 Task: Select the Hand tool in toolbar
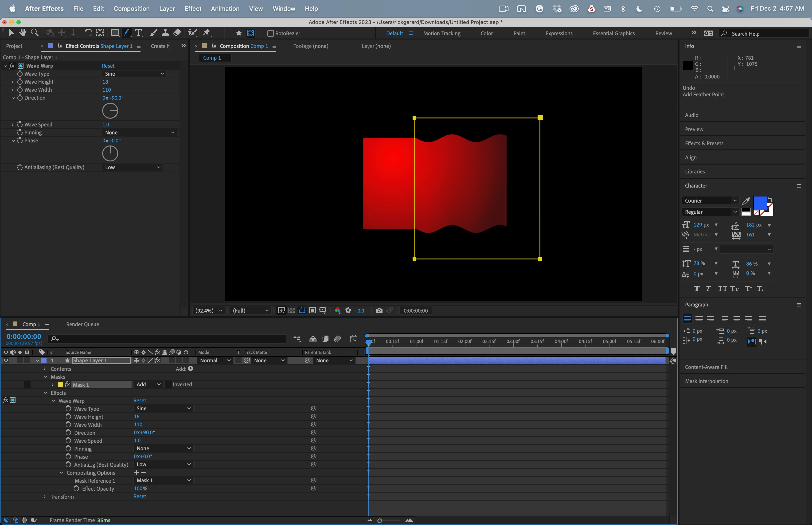tap(23, 33)
